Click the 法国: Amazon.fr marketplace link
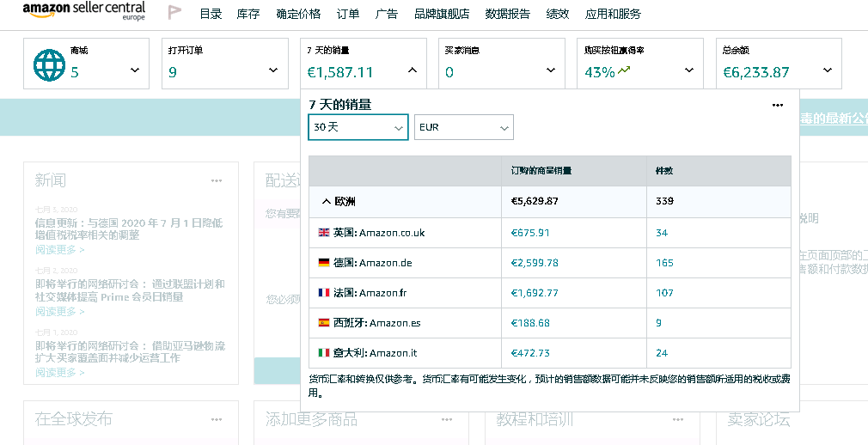This screenshot has width=868, height=445. point(370,292)
